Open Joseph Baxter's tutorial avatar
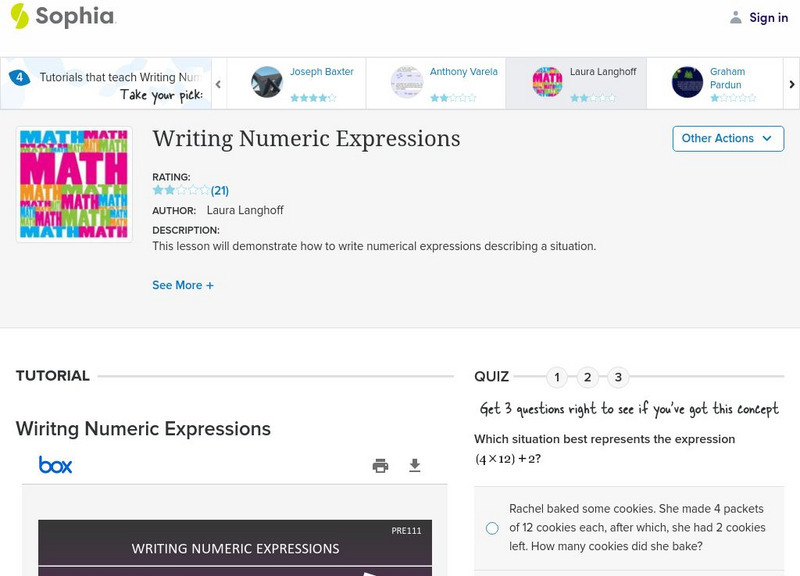800x576 pixels. point(266,82)
